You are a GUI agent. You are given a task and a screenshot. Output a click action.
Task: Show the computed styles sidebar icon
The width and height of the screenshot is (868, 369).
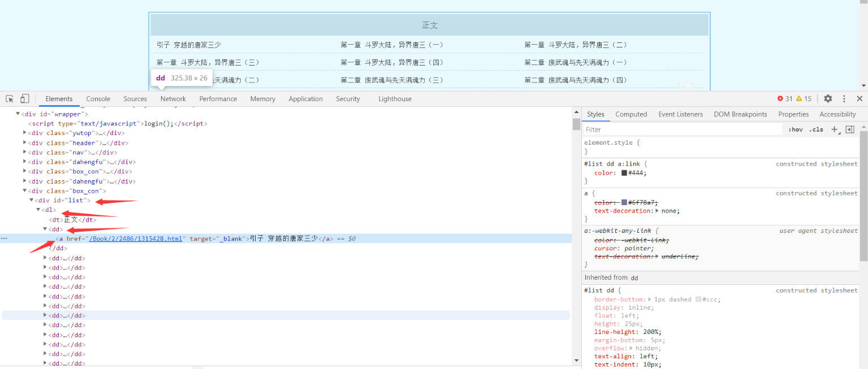click(x=849, y=129)
